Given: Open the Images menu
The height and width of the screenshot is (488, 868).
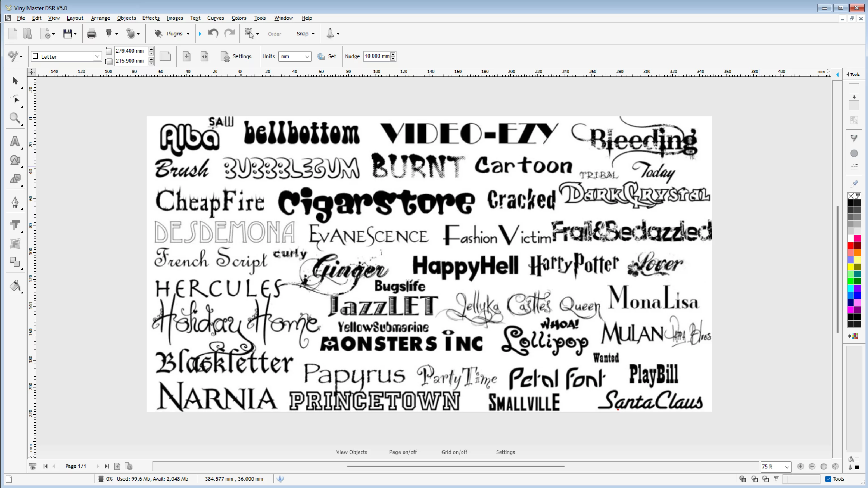Looking at the screenshot, I should pos(175,18).
